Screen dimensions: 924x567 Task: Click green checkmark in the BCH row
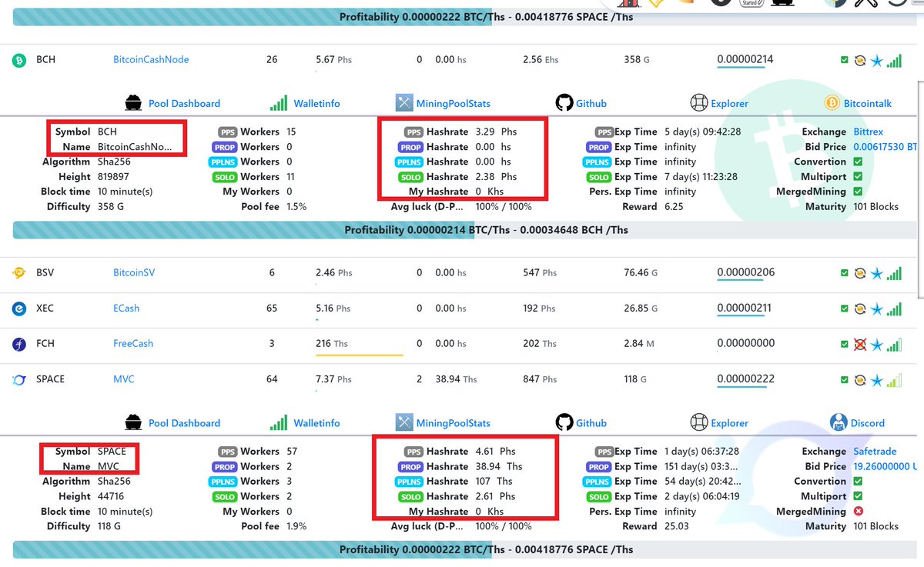coord(845,60)
